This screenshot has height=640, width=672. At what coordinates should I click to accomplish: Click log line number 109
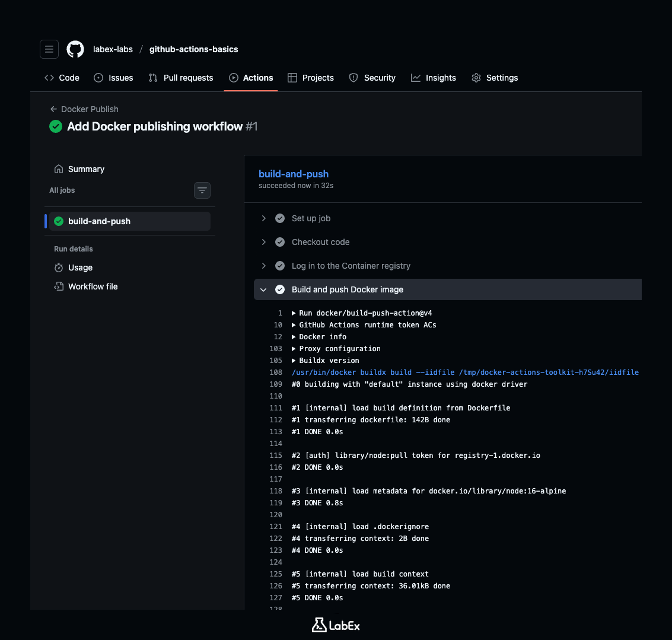point(276,384)
